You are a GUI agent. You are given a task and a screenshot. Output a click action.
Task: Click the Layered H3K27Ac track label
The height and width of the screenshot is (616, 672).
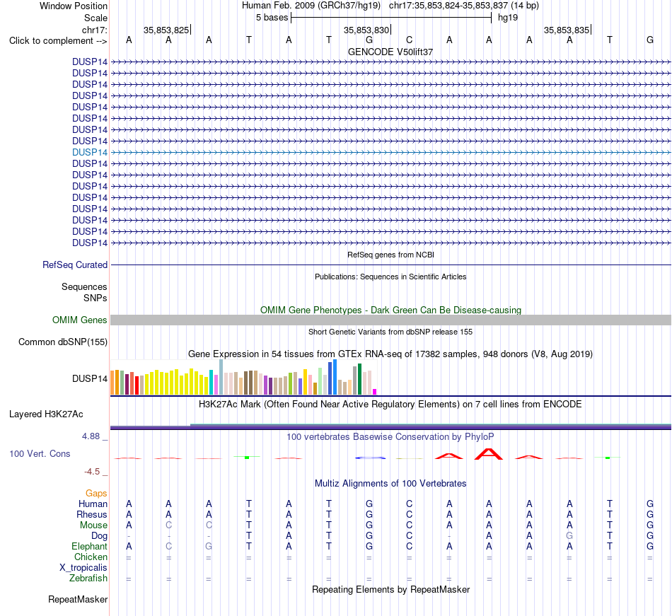click(x=46, y=414)
